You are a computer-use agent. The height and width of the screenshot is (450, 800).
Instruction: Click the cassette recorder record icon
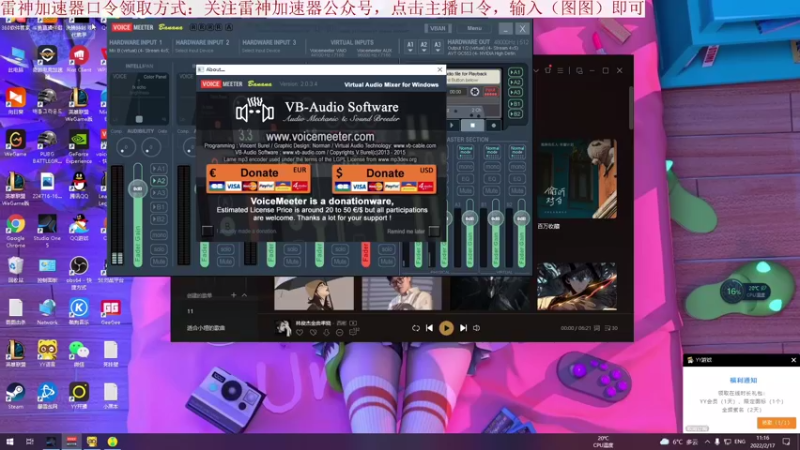[x=493, y=125]
